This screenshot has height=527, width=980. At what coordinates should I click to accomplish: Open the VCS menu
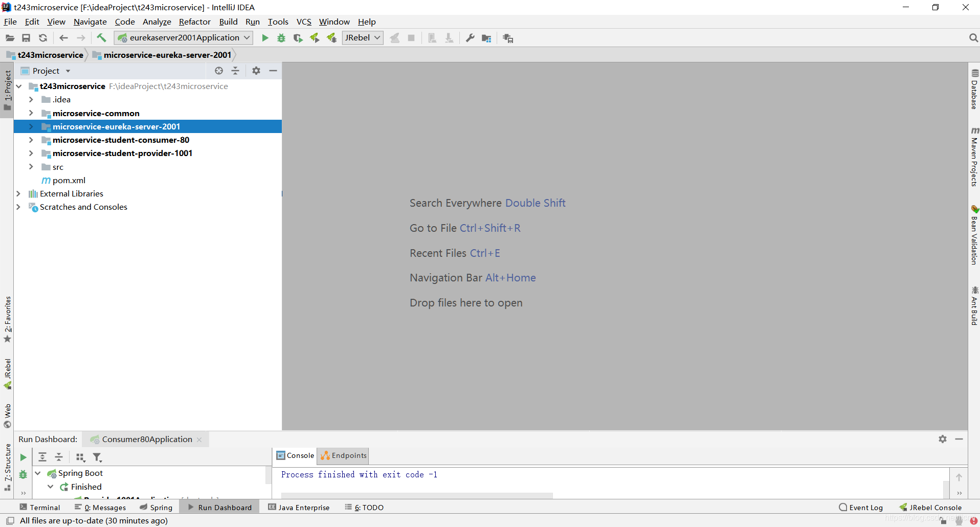coord(304,21)
